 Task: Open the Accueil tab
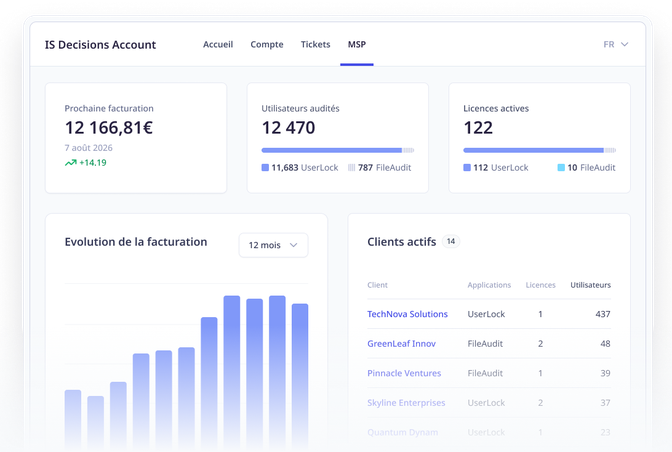[218, 45]
